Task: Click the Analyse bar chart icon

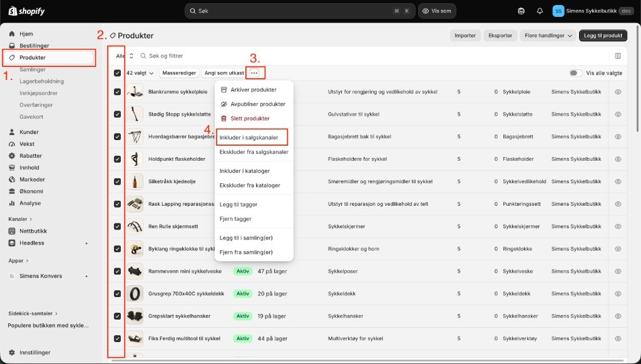Action: coord(12,203)
